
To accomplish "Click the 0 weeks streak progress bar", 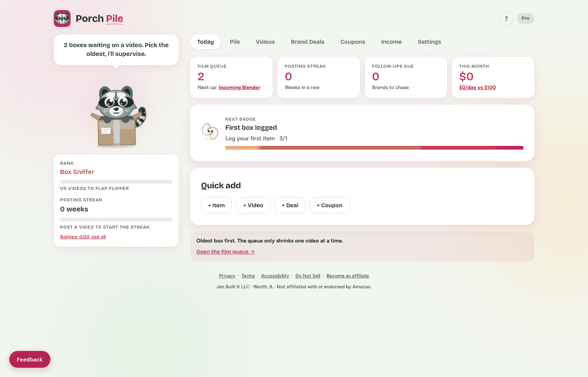I will (116, 219).
